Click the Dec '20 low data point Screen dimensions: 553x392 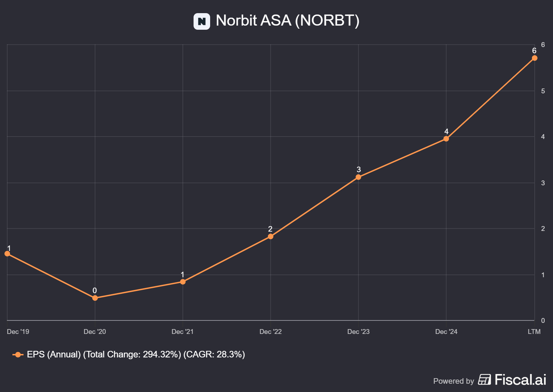point(95,298)
